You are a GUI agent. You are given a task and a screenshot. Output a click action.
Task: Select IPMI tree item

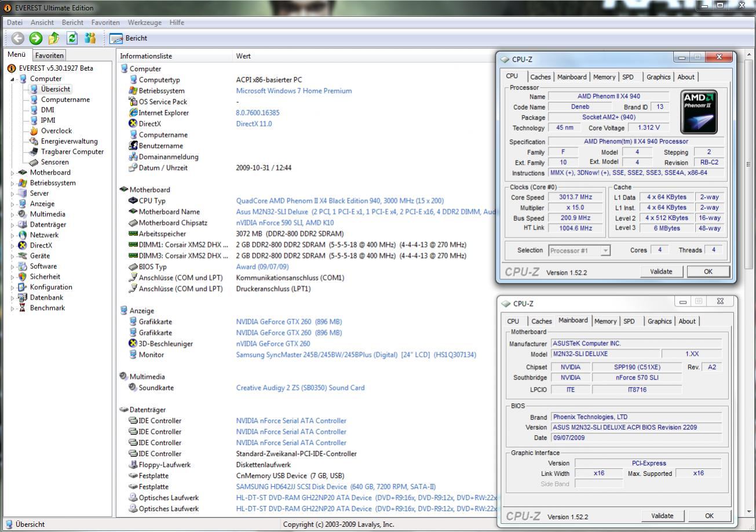[x=48, y=121]
